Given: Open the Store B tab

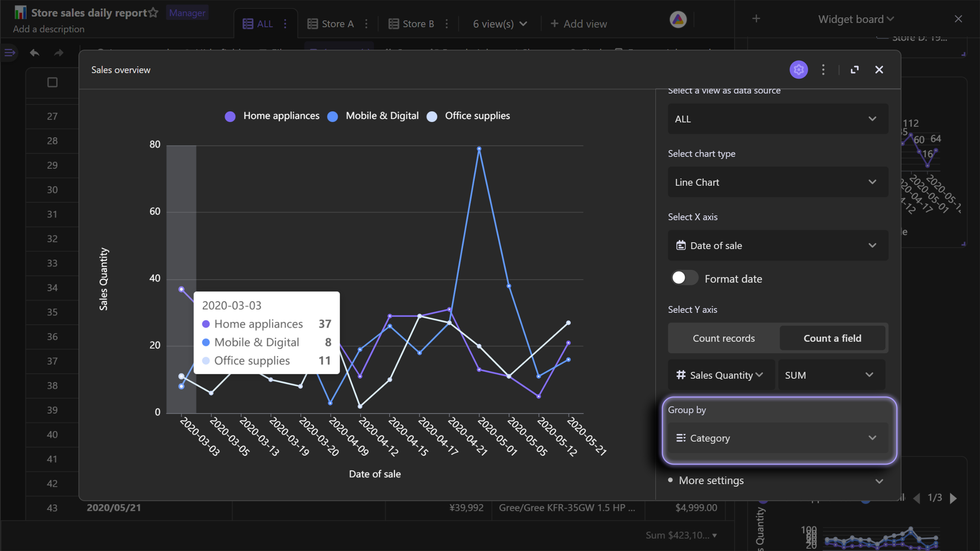Looking at the screenshot, I should pyautogui.click(x=411, y=24).
